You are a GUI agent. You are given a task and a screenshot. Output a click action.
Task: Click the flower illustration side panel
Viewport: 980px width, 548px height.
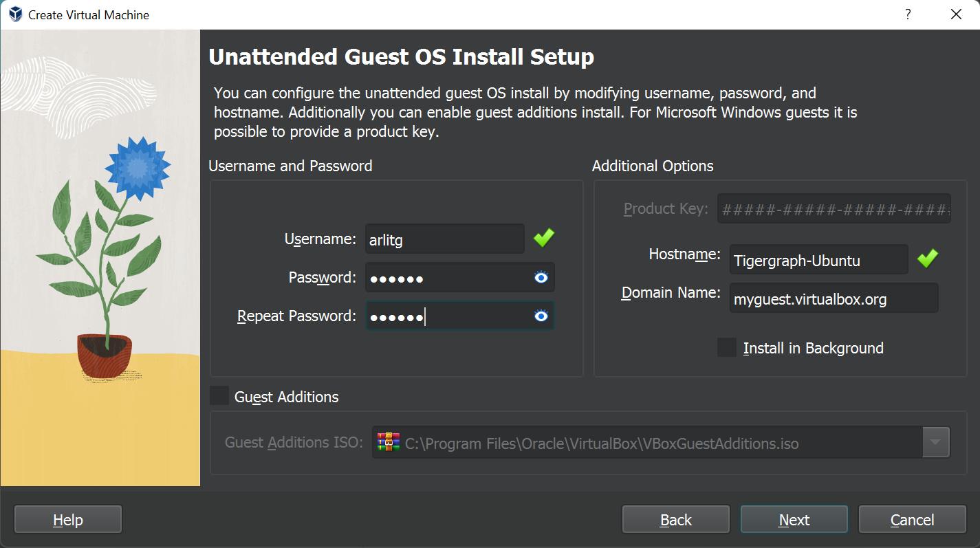(100, 258)
